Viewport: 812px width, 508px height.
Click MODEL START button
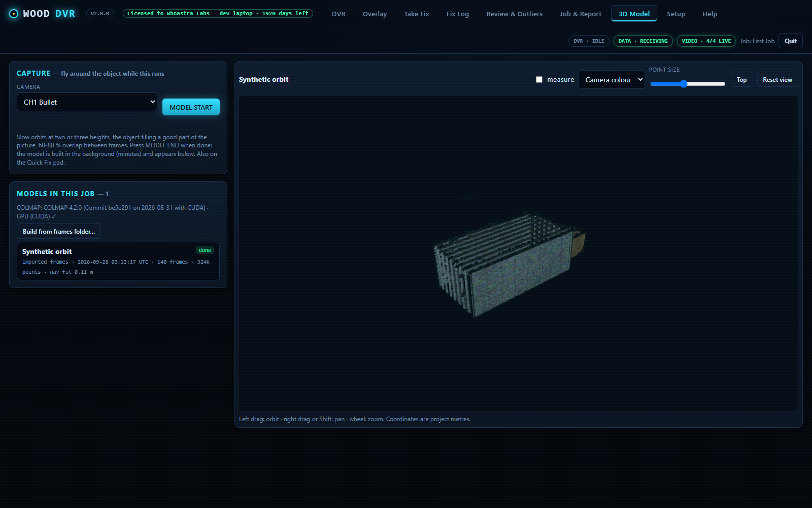pyautogui.click(x=191, y=107)
